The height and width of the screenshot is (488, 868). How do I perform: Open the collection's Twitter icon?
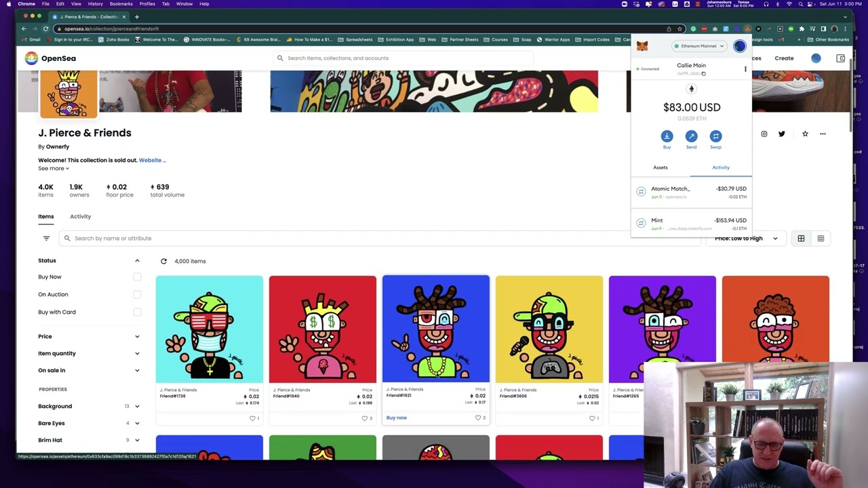pos(782,134)
